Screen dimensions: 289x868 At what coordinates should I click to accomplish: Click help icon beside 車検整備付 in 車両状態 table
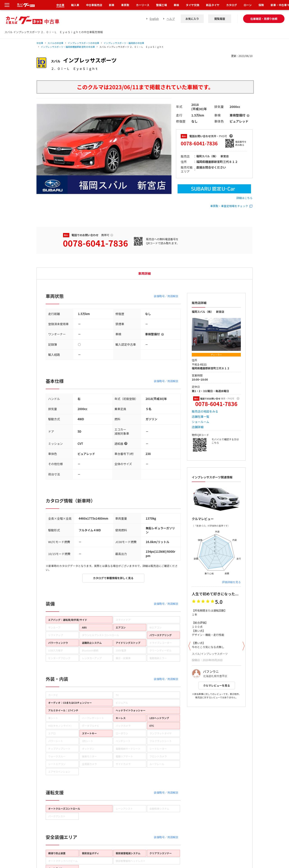(x=163, y=335)
